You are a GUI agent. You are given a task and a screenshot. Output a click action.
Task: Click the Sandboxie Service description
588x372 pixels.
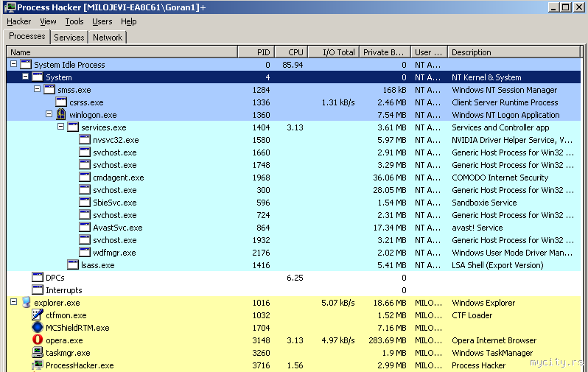(x=484, y=203)
